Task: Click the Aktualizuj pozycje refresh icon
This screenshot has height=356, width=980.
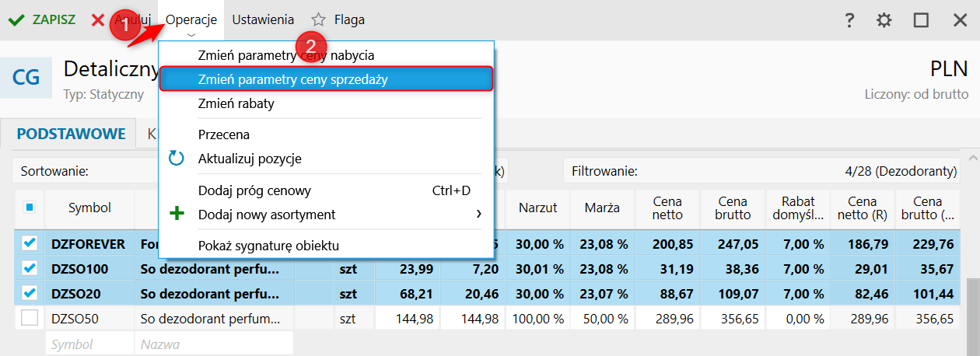Action: point(177,159)
